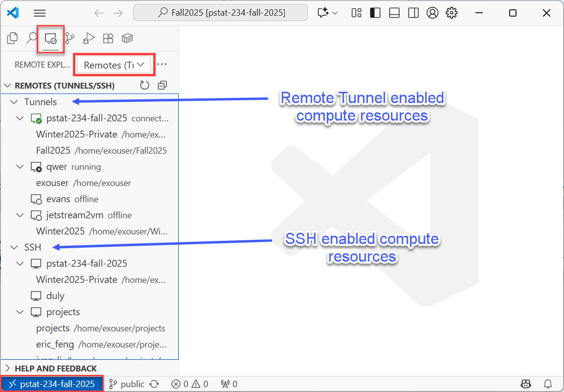
Task: Refresh the Remotes tree via the refresh icon
Action: [x=144, y=85]
